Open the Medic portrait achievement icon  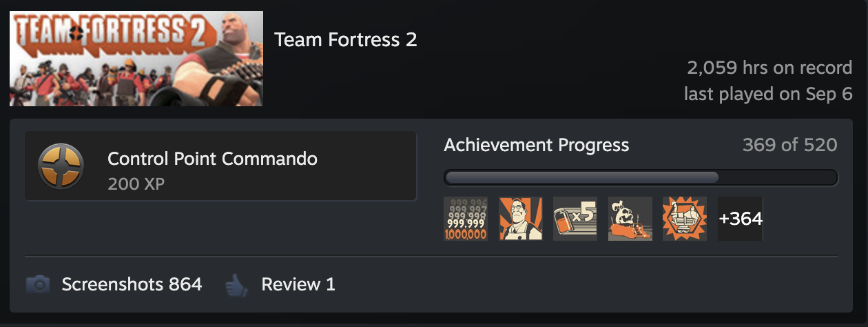[x=520, y=219]
